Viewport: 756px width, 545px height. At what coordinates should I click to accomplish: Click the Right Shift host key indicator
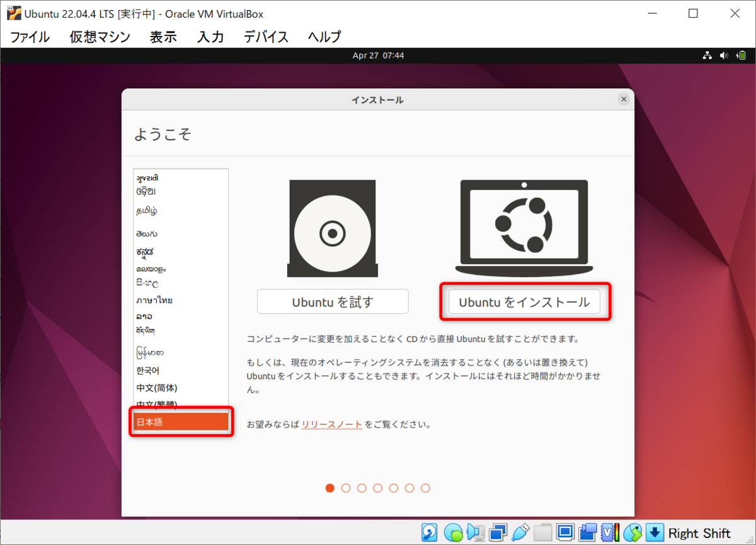pyautogui.click(x=699, y=533)
